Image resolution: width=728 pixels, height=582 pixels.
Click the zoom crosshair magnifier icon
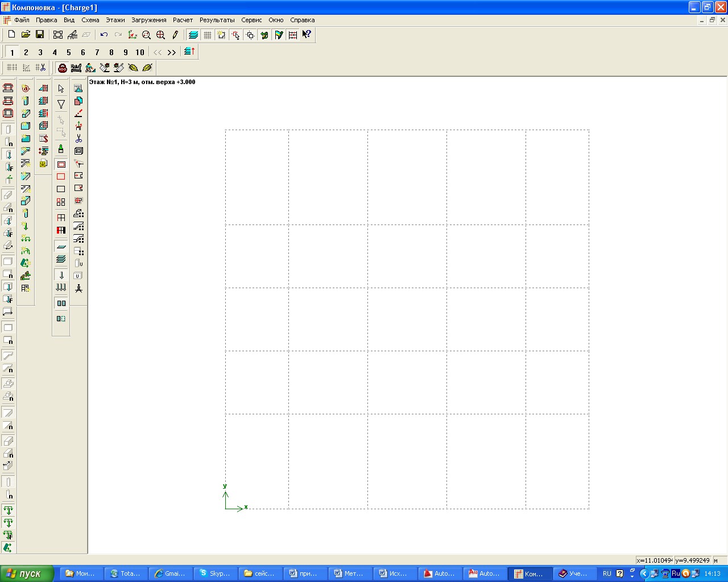[161, 35]
